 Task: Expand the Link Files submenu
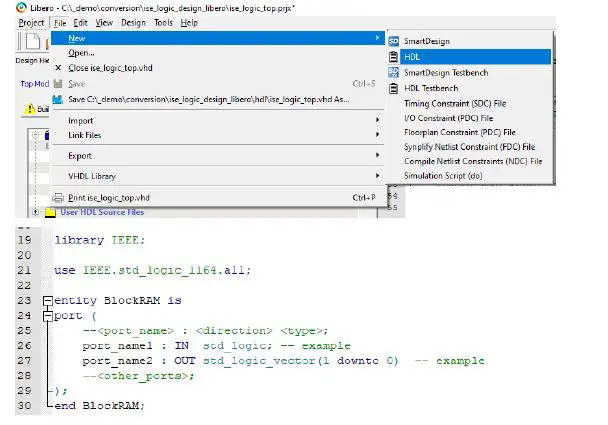coord(218,135)
